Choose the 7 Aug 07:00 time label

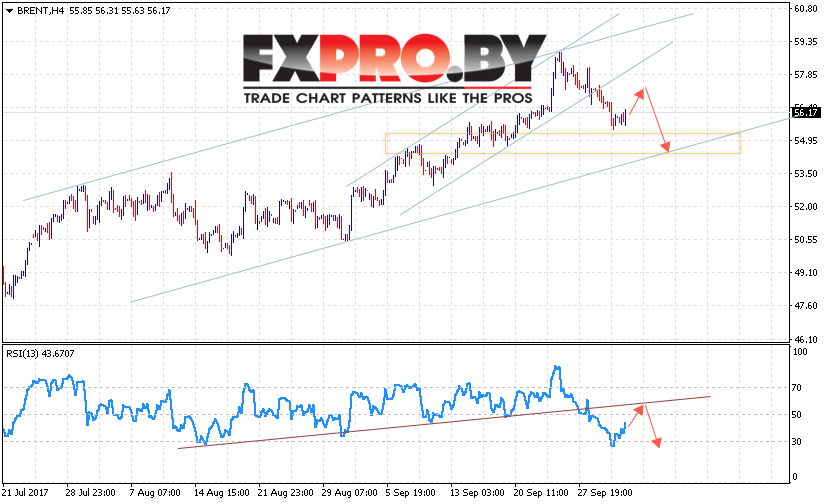point(155,493)
